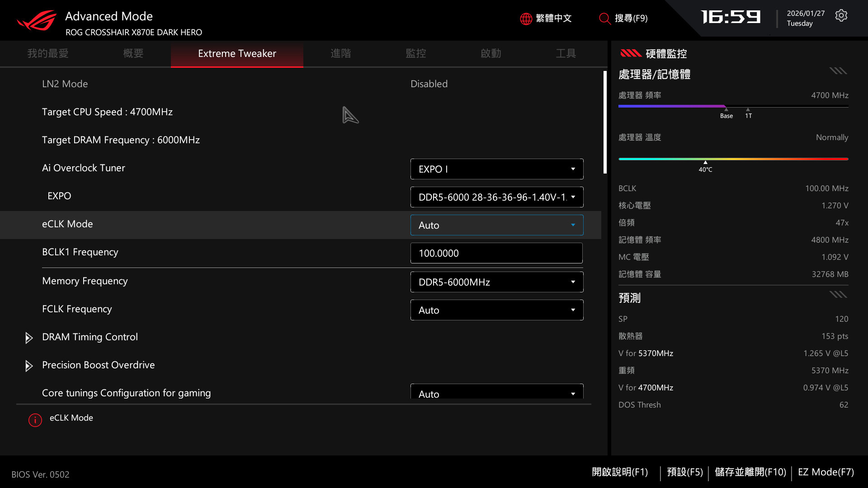Click the BCLK1 Frequency input field
Screen dimensions: 868x488
click(x=496, y=253)
